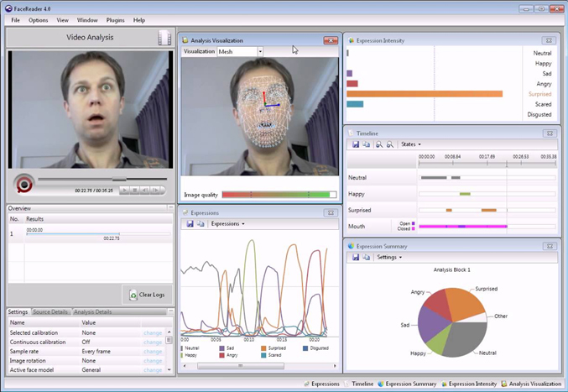Click the Expressions chart horizontal scrollbar
568x392 pixels.
(238, 366)
